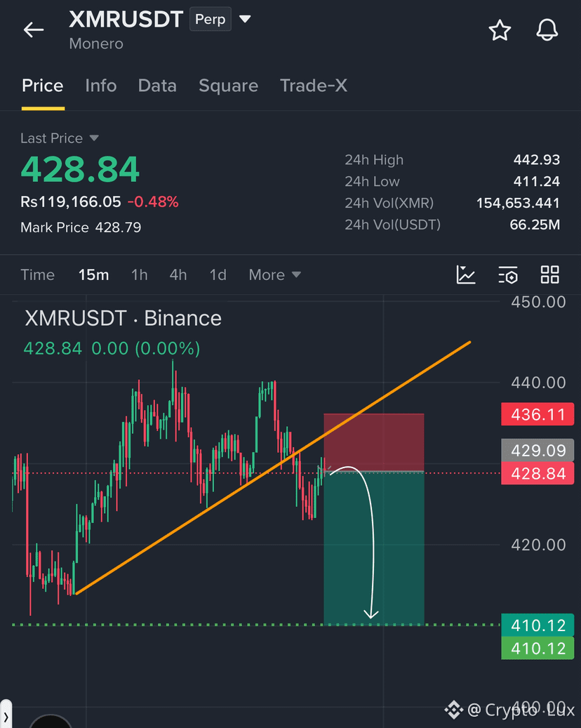The width and height of the screenshot is (581, 728).
Task: Switch to the Data tab
Action: (x=157, y=86)
